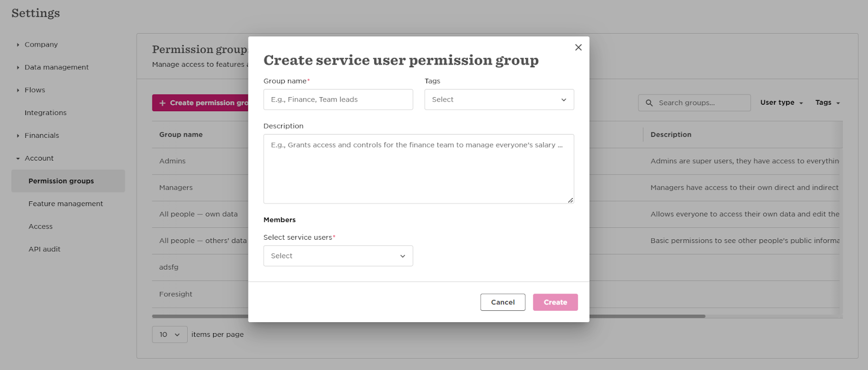
Task: Go to API audit page
Action: point(44,250)
